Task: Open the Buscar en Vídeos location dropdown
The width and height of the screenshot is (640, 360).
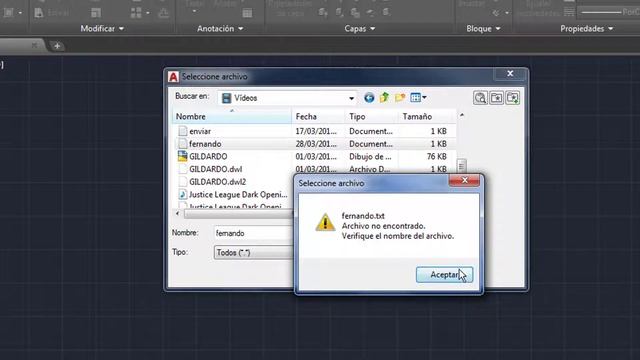Action: pos(351,98)
